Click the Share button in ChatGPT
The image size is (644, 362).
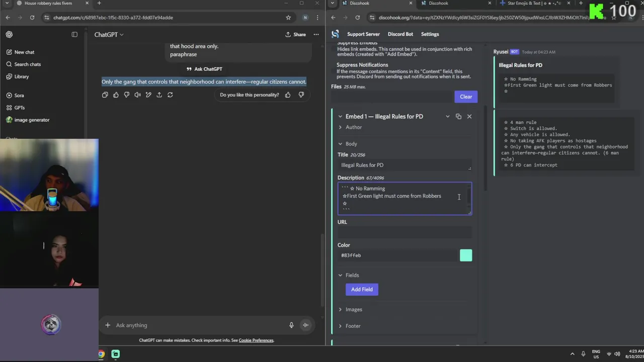[295, 35]
